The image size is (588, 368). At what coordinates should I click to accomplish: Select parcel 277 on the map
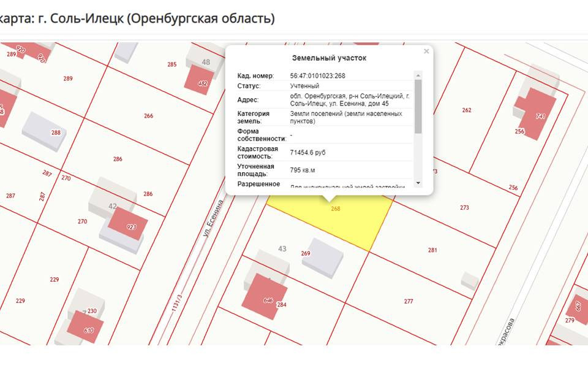click(409, 301)
